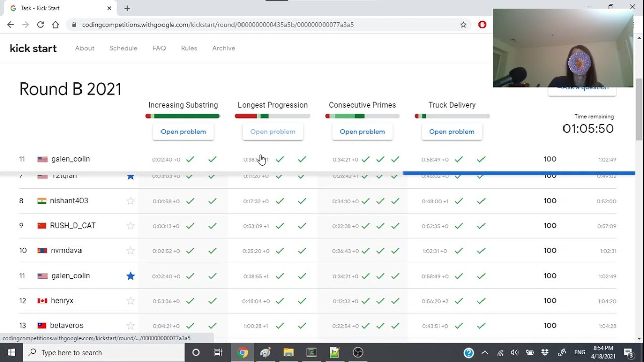This screenshot has width=644, height=362.
Task: Click henryx total time 1:04:20
Action: coord(607,301)
